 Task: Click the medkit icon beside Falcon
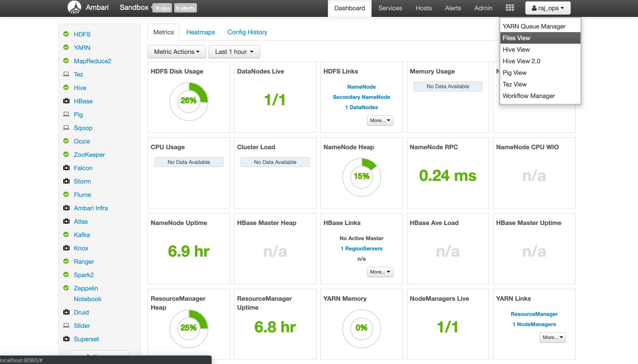point(66,168)
